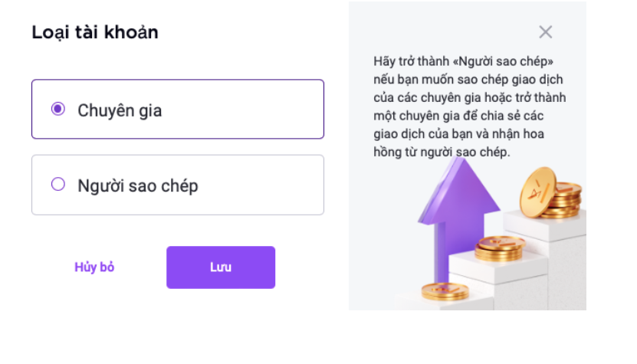
Task: Click the Chuyên gia option label text
Action: pos(120,110)
